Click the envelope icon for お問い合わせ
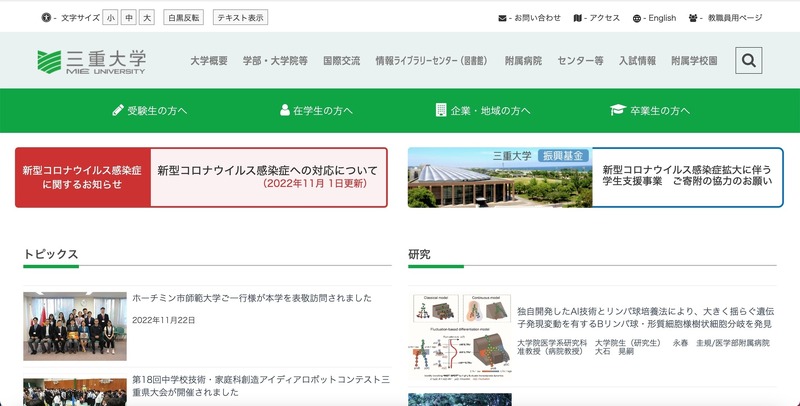The height and width of the screenshot is (406, 800). pyautogui.click(x=503, y=18)
